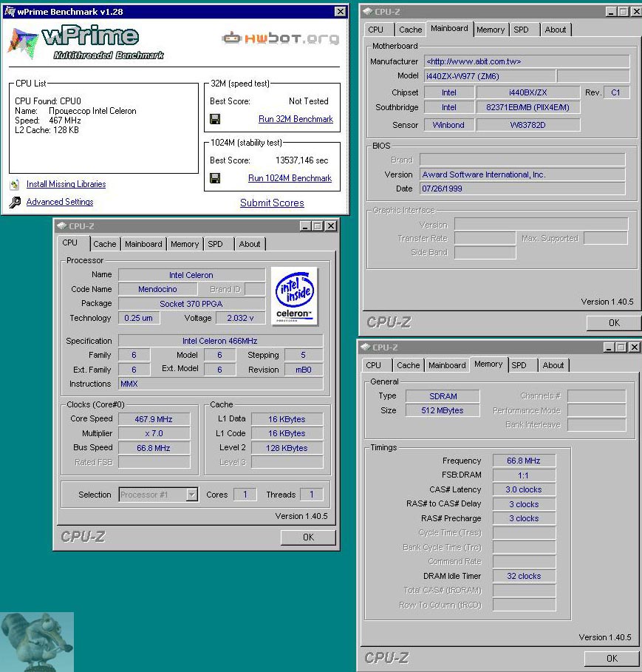This screenshot has width=642, height=672.
Task: Open Submit Scores link
Action: point(272,203)
